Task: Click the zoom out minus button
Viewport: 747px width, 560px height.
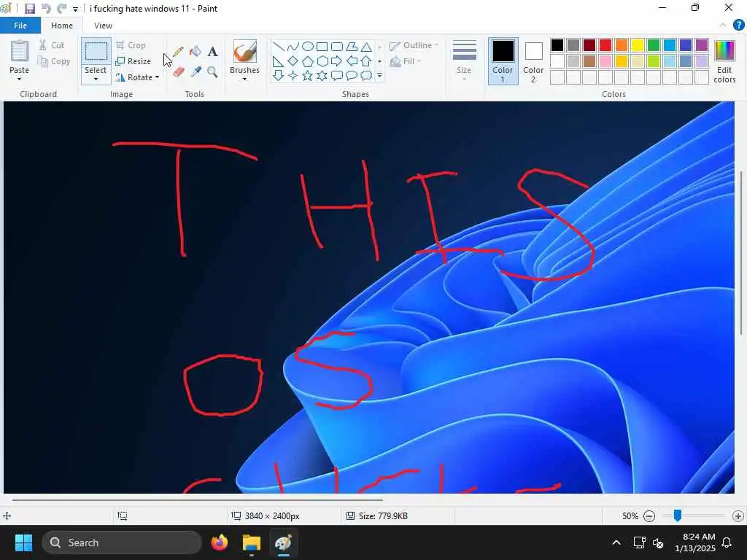Action: click(x=649, y=516)
